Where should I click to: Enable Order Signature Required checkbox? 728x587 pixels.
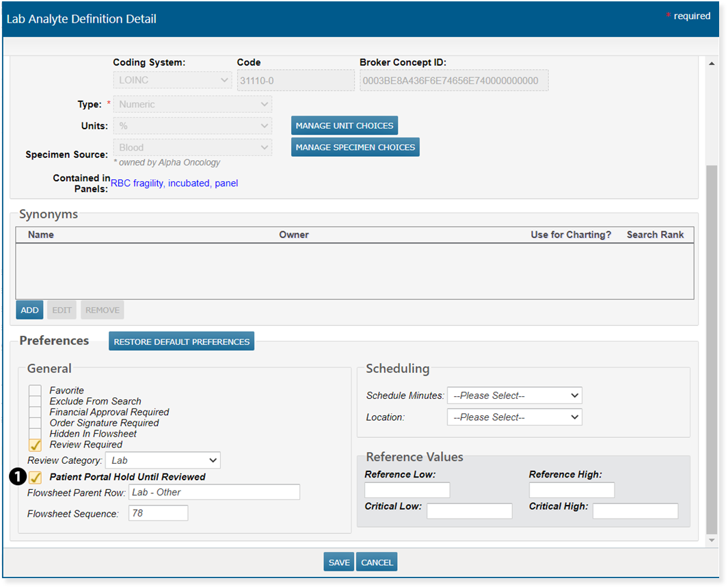coord(36,423)
